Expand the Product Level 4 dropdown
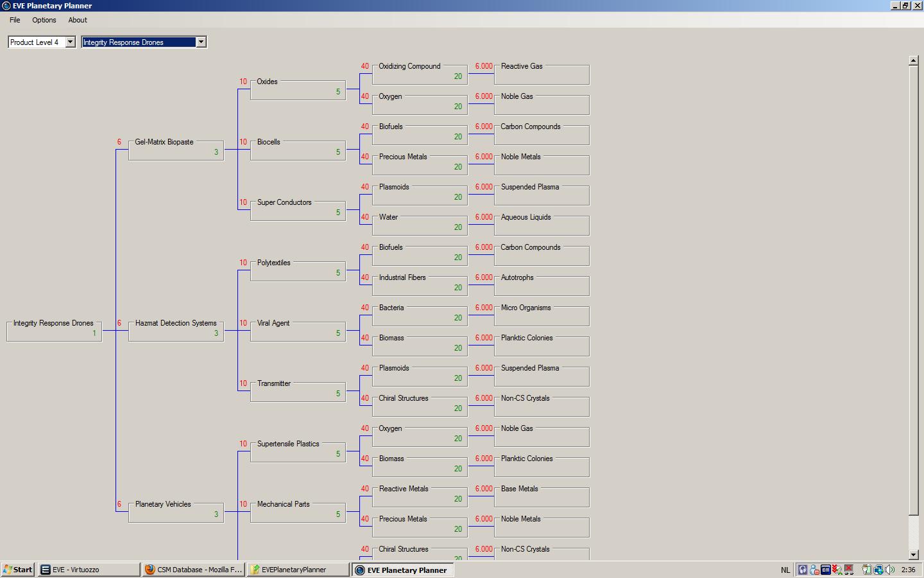Viewport: 924px width, 578px height. click(x=71, y=42)
